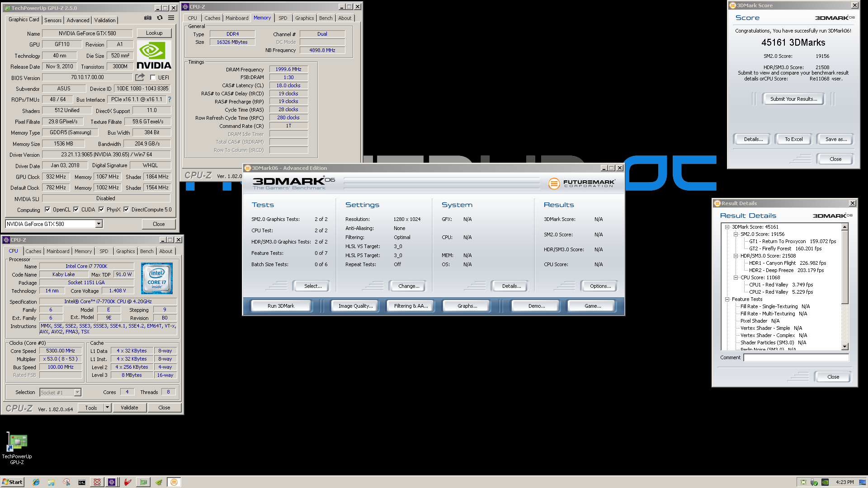Click the Comment input field
Image resolution: width=868 pixels, height=488 pixels.
pyautogui.click(x=796, y=357)
